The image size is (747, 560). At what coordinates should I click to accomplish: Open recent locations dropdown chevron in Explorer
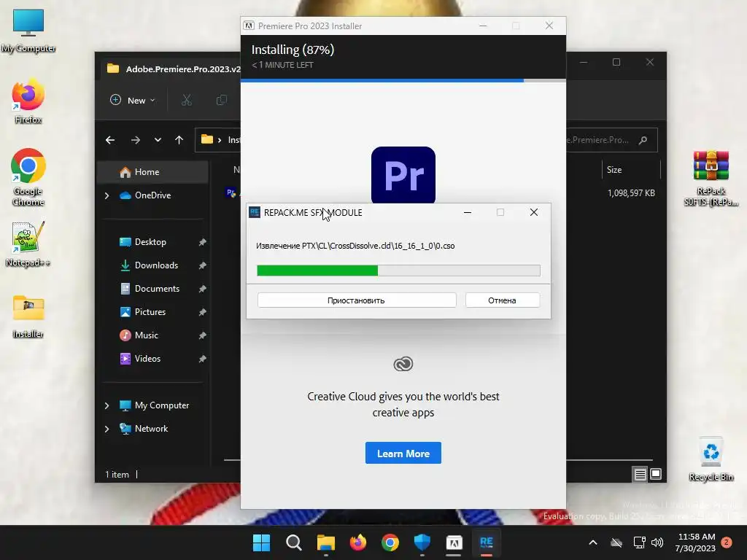pyautogui.click(x=158, y=140)
